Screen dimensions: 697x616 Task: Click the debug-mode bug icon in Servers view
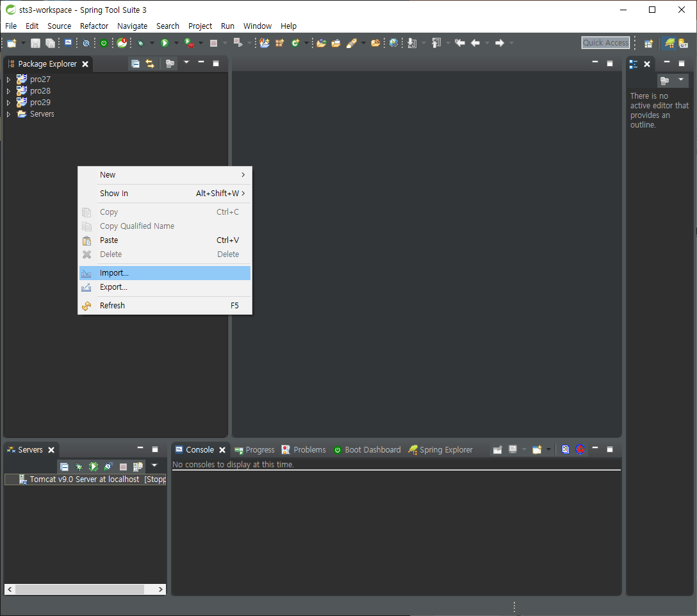pos(79,467)
